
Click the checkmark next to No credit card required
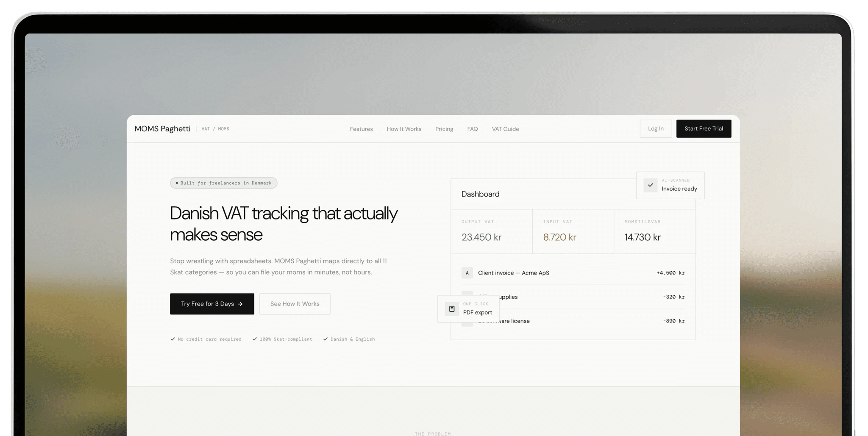pos(172,339)
